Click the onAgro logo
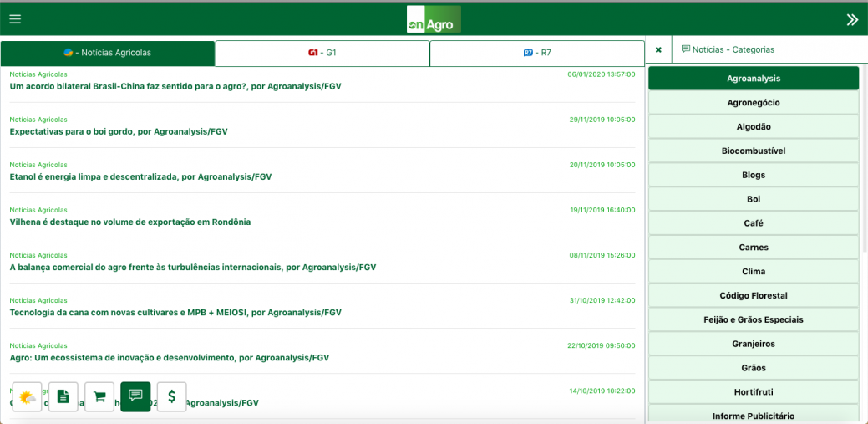The width and height of the screenshot is (868, 424). (434, 19)
